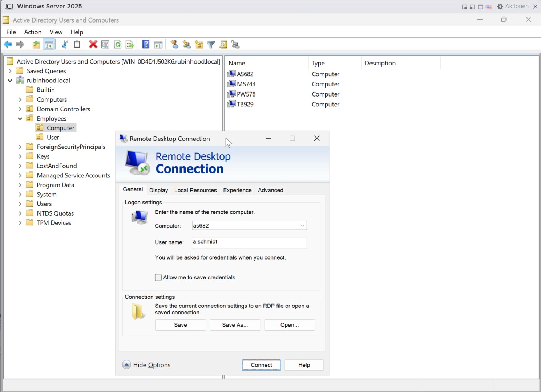Expand the Saved Queries node

10,71
